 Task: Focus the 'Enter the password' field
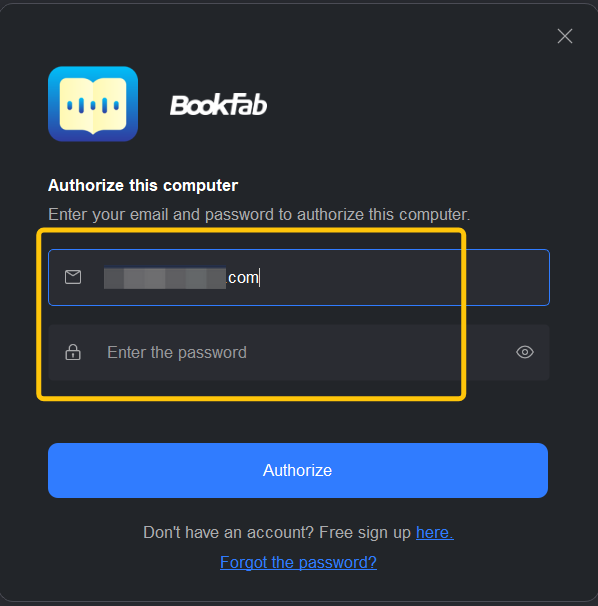tap(299, 352)
